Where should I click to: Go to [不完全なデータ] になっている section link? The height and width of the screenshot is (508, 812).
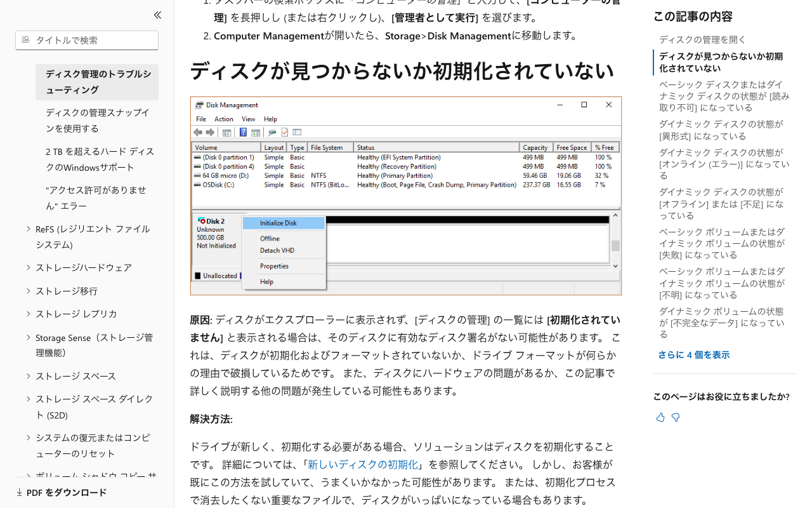tap(722, 323)
